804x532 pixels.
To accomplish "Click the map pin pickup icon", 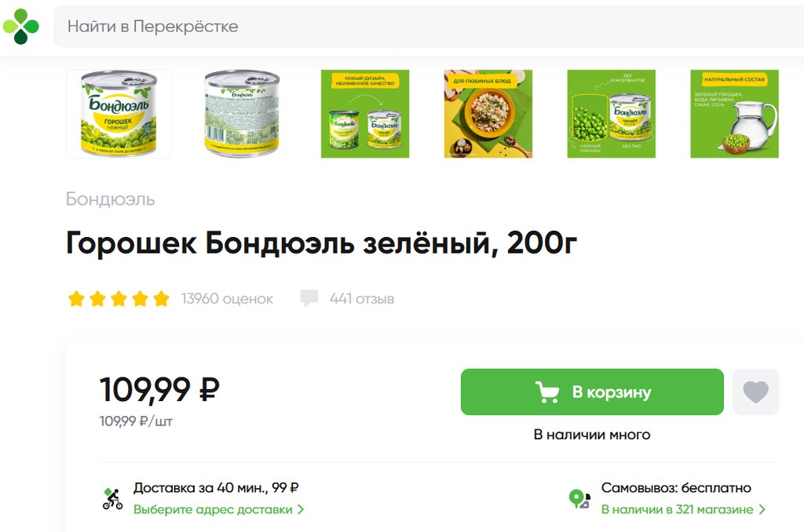I will point(580,499).
